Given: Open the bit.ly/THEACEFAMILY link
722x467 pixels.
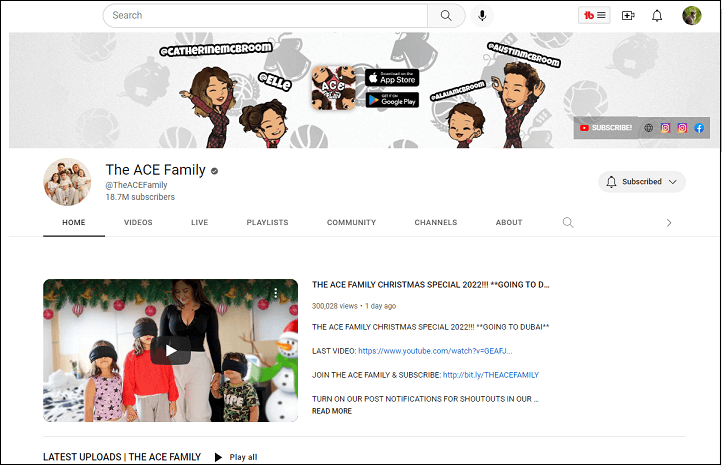Looking at the screenshot, I should 491,375.
